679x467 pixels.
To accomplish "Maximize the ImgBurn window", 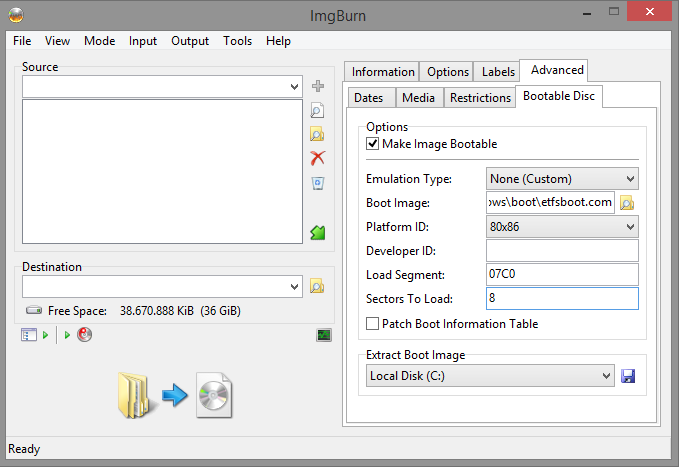I will pyautogui.click(x=614, y=12).
